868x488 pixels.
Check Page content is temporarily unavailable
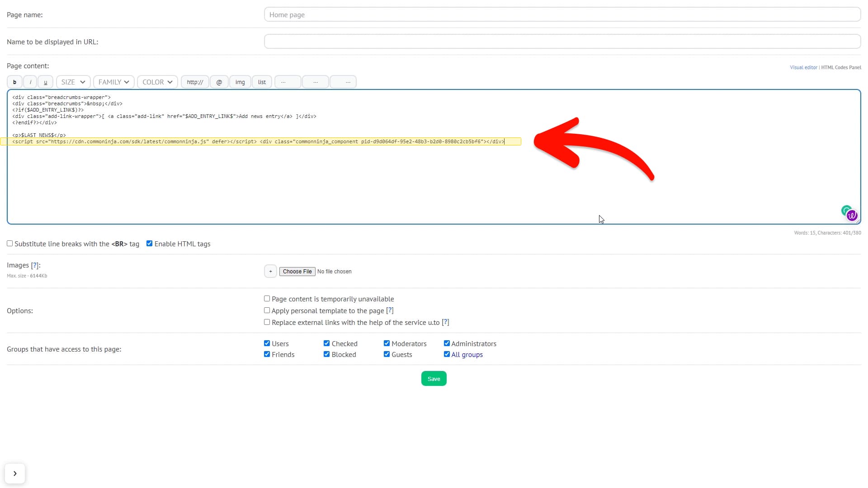click(x=267, y=299)
